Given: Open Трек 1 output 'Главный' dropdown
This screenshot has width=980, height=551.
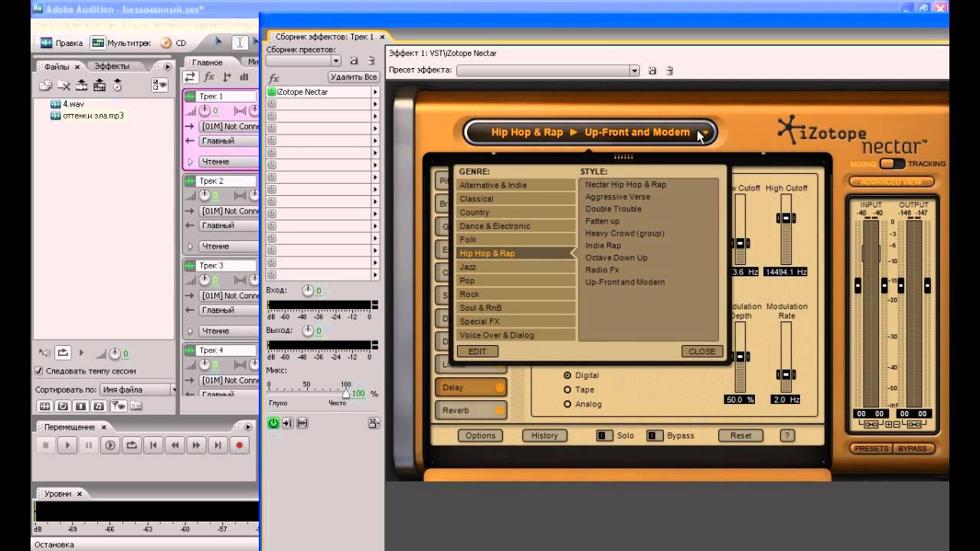Looking at the screenshot, I should pos(229,141).
